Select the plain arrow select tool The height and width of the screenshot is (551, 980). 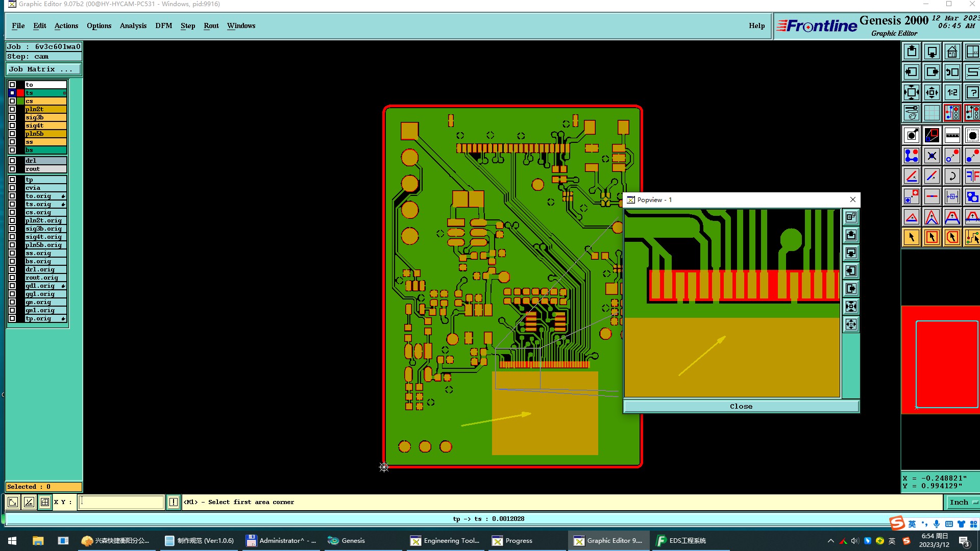[x=912, y=237]
